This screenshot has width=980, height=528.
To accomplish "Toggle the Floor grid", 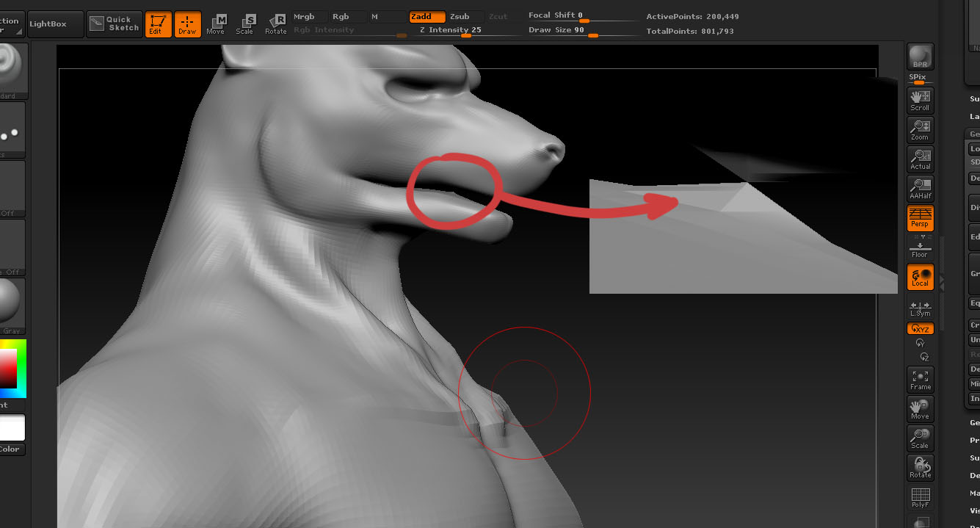I will pyautogui.click(x=920, y=247).
